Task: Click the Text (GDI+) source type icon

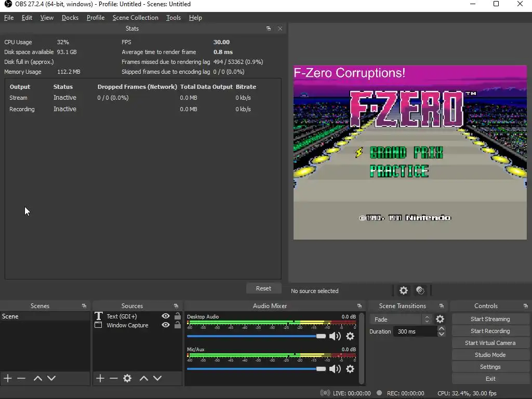Action: (98, 316)
